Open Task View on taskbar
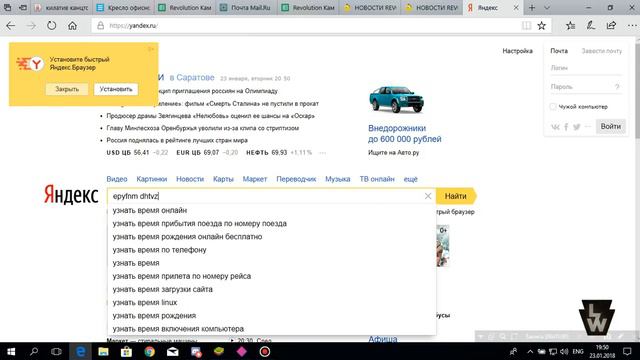Image resolution: width=640 pixels, height=360 pixels. click(x=56, y=351)
